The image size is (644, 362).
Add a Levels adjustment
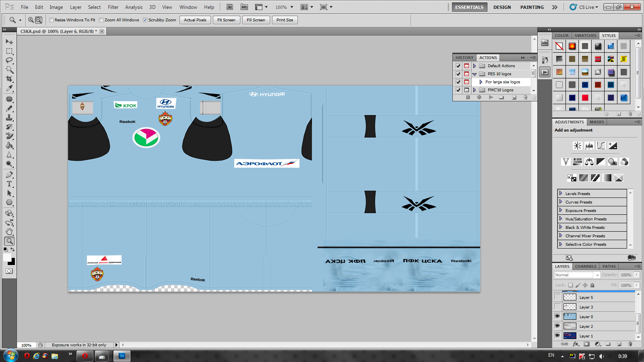(589, 146)
